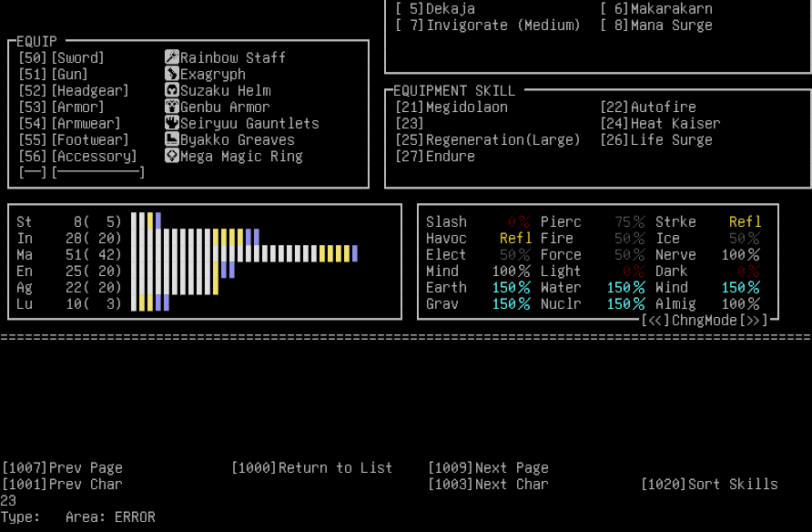
Task: Click the Mega Magic Ring icon
Action: click(172, 156)
